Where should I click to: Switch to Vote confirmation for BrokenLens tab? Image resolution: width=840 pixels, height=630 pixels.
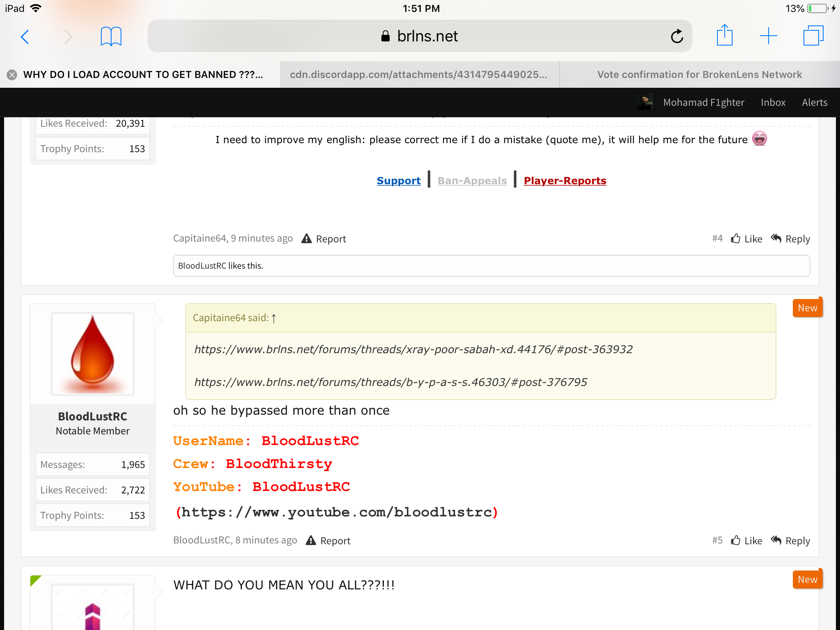[x=699, y=75]
